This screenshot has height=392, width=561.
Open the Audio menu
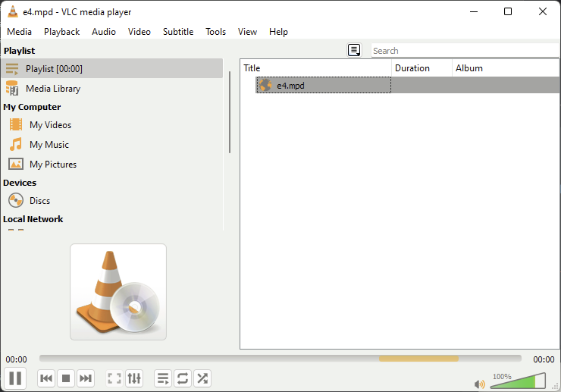point(104,32)
